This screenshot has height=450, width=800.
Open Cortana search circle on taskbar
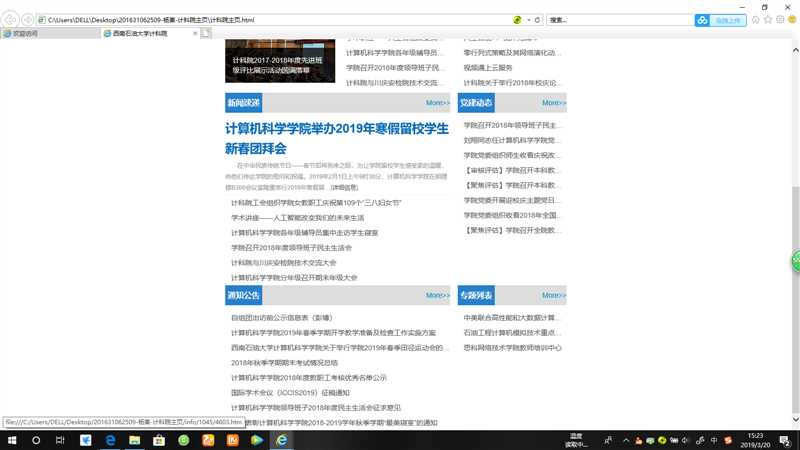36,440
